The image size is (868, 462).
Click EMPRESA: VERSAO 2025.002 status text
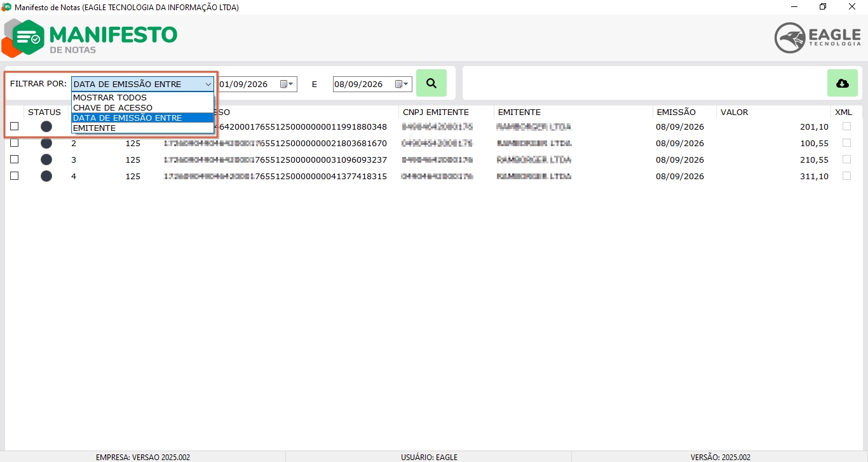pyautogui.click(x=143, y=458)
